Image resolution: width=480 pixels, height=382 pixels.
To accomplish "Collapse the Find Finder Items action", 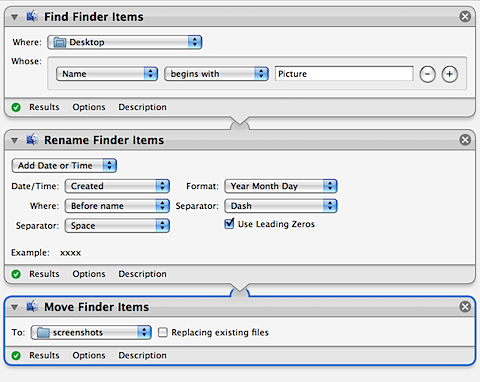I will [x=14, y=17].
